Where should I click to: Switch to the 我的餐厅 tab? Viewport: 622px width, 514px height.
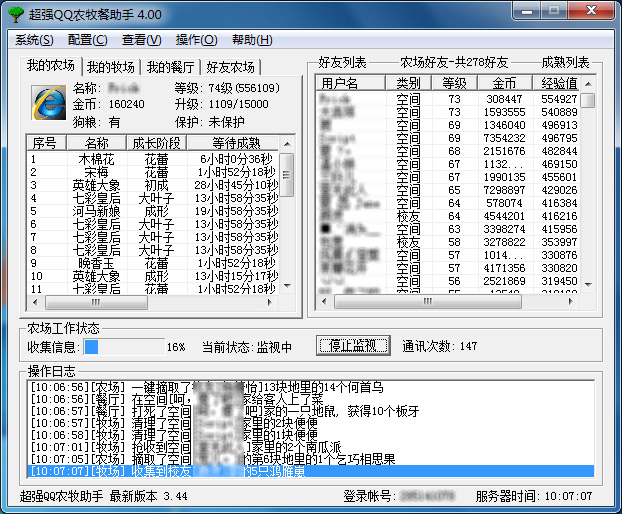click(x=170, y=67)
